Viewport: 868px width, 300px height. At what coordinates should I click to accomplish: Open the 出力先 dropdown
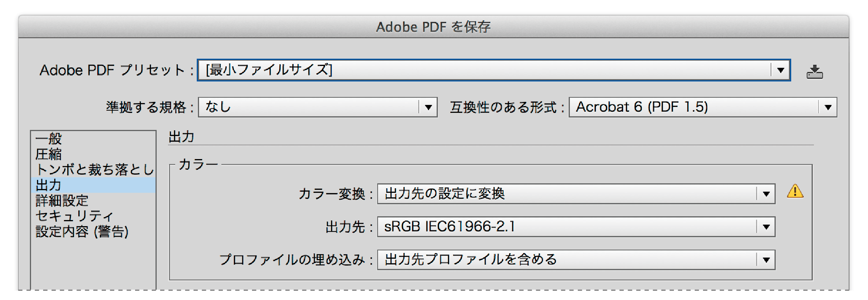(576, 227)
